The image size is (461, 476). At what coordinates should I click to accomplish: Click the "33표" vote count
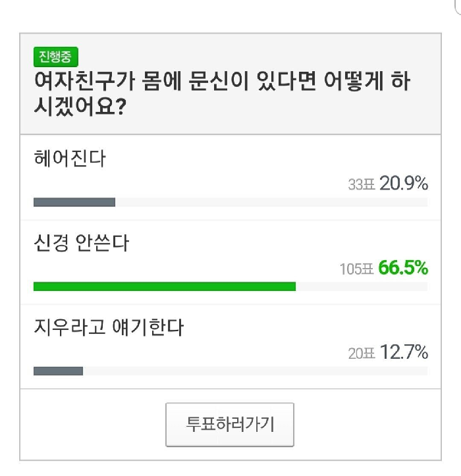pyautogui.click(x=361, y=184)
